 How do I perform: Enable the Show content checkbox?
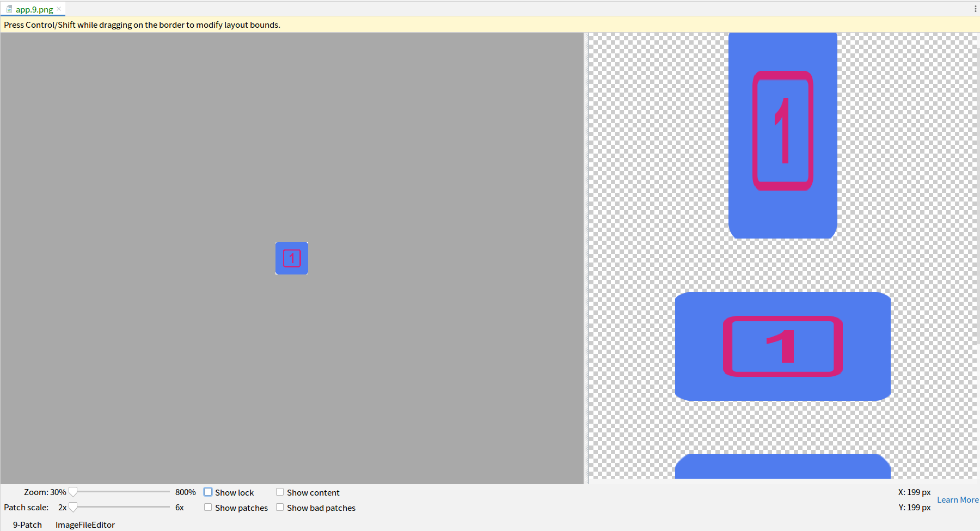tap(280, 492)
